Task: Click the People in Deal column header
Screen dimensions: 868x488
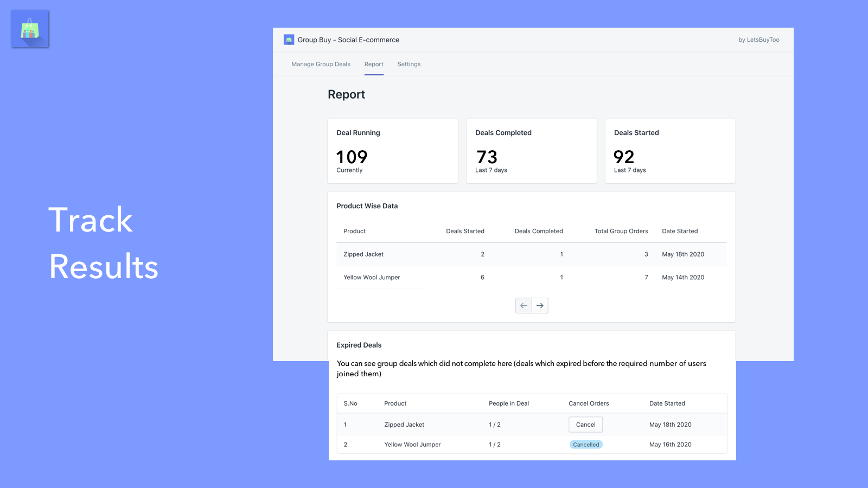Action: (x=508, y=403)
